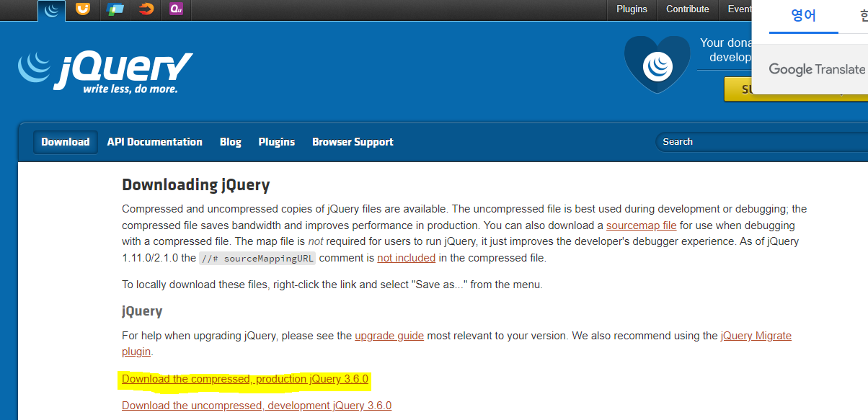Screen dimensions: 868x420
Task: Focus the Search input field
Action: click(x=761, y=142)
